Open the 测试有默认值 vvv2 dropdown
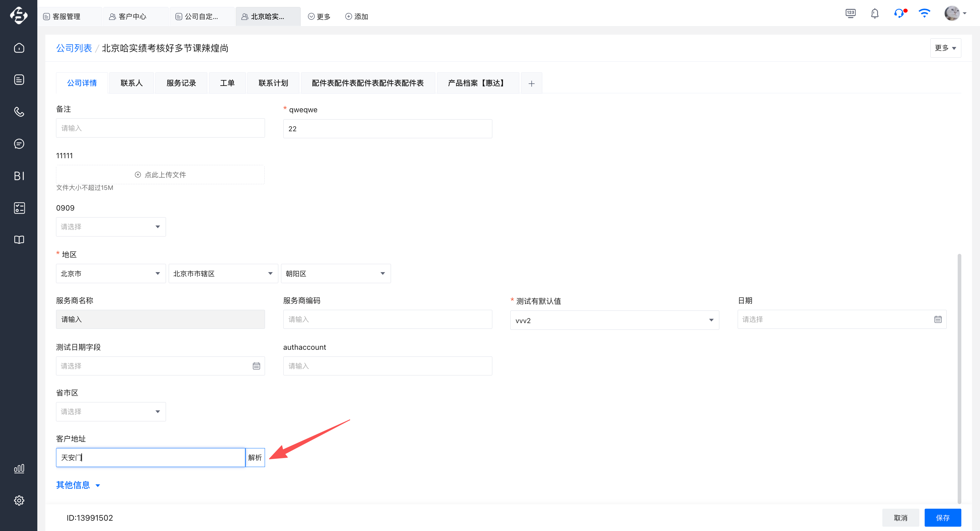Screen dimensions: 980x531 point(614,320)
